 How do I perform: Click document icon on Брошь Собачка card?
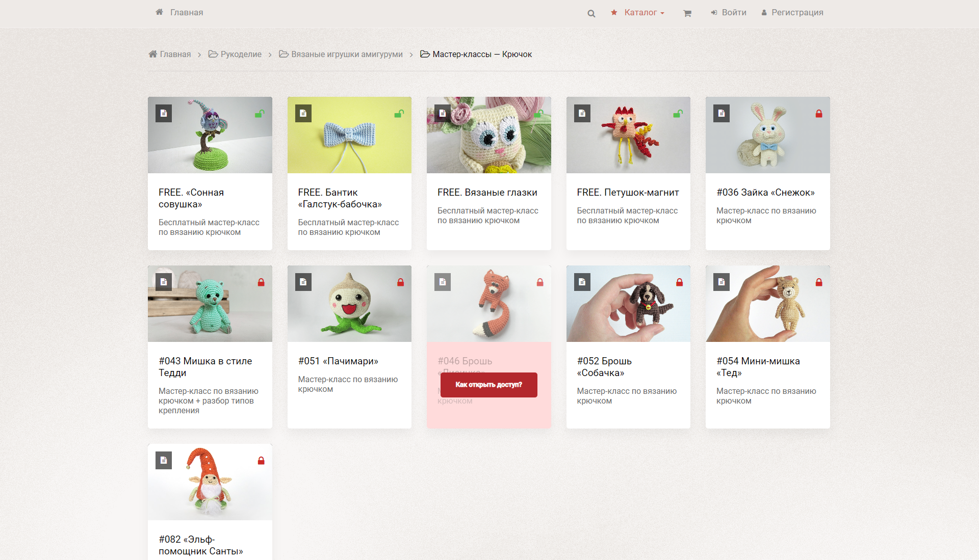coord(582,282)
